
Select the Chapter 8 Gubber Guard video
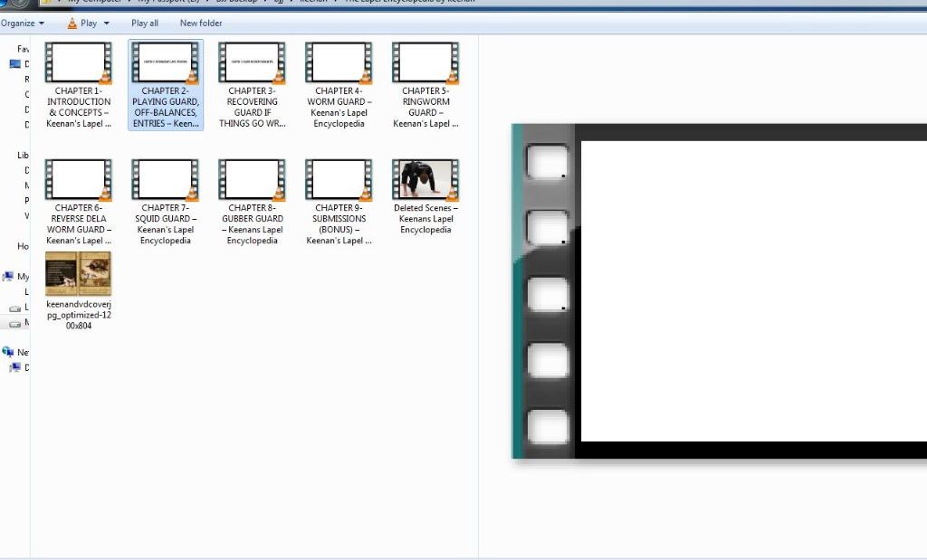[x=253, y=180]
